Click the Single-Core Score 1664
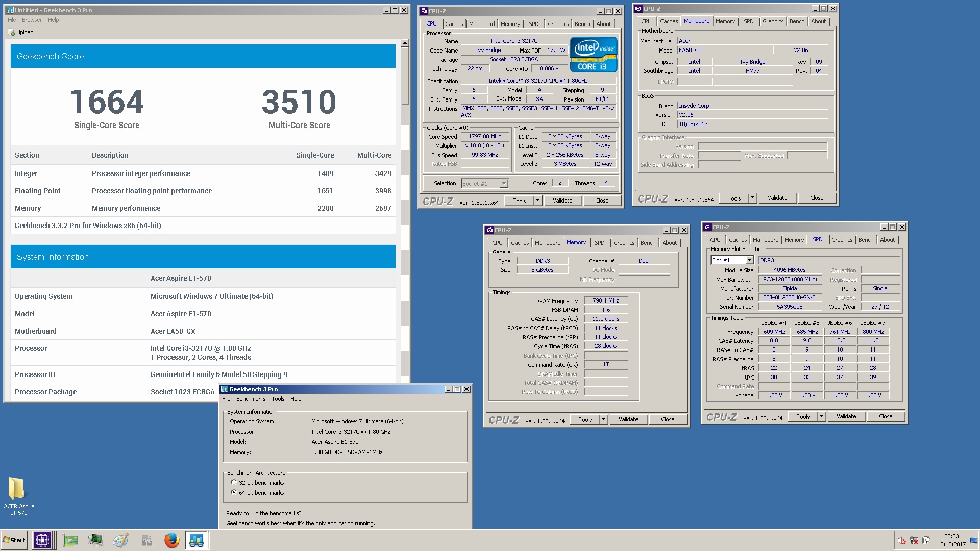Screen dimensions: 980x551 coord(107,102)
